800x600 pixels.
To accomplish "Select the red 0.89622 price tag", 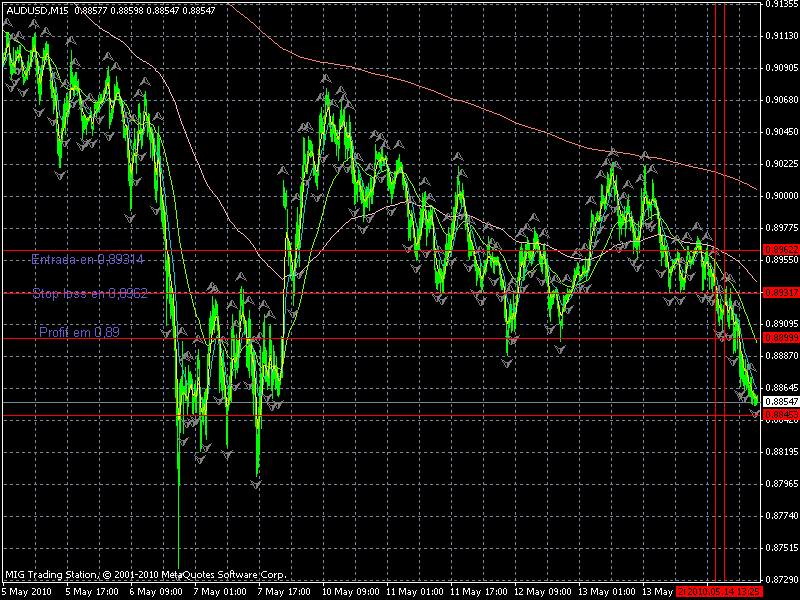I will (780, 249).
